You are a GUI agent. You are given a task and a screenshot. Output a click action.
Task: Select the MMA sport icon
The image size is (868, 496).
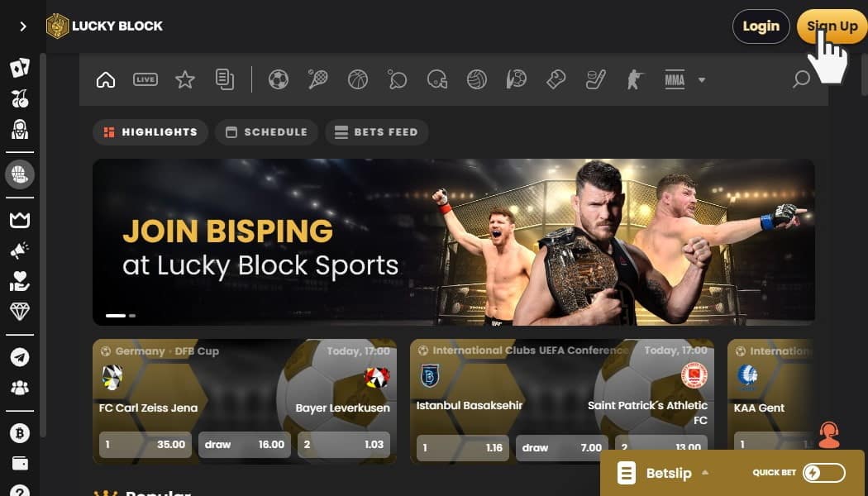(x=675, y=79)
